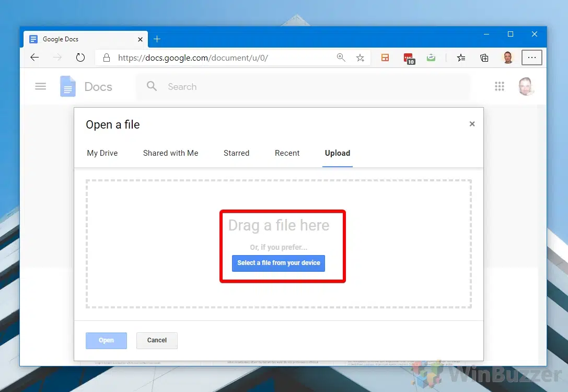Switch to the My Drive tab
The height and width of the screenshot is (392, 568).
(102, 153)
